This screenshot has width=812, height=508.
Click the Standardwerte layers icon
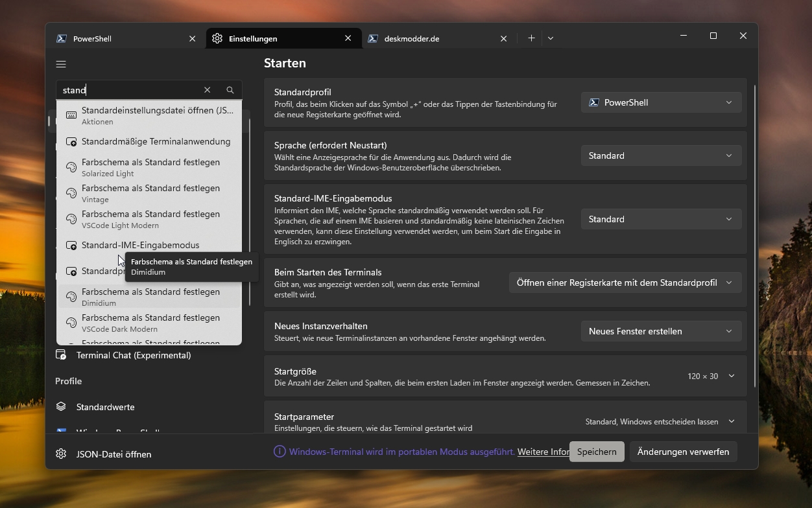pyautogui.click(x=61, y=407)
